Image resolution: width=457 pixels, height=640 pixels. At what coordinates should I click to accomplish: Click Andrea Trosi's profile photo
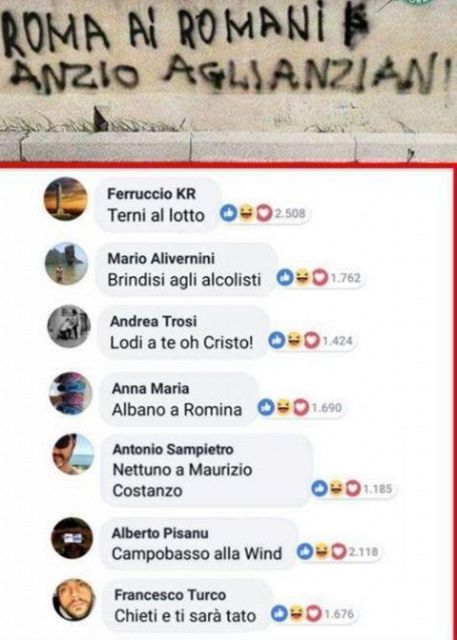[69, 326]
